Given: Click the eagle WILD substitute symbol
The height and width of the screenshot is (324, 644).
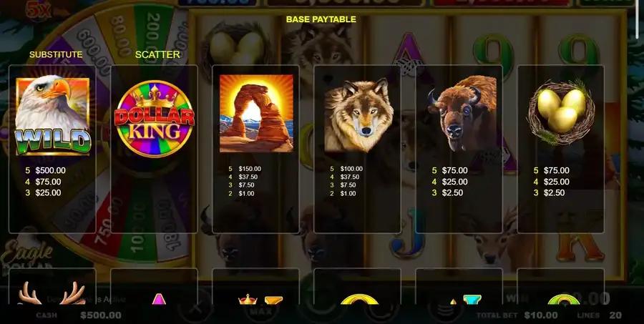Looking at the screenshot, I should coord(52,115).
